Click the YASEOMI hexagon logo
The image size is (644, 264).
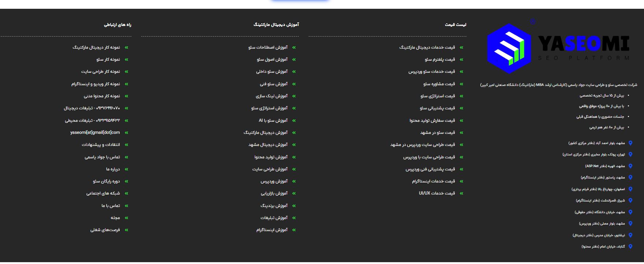point(509,49)
